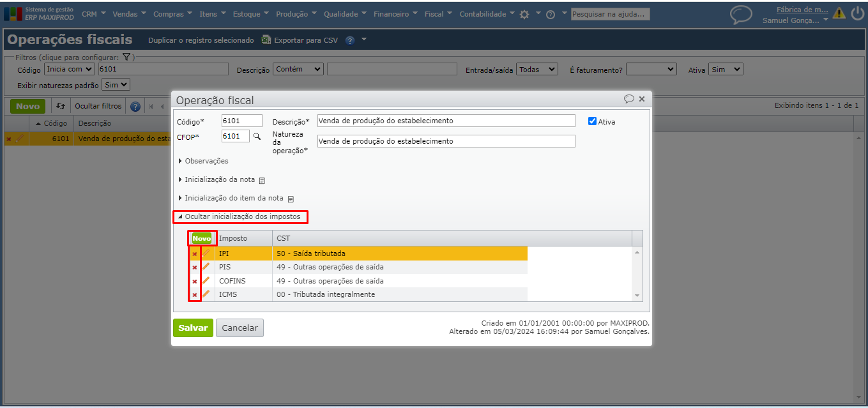Select the 49 - Outras operações de saída PIS cell
The image size is (868, 408).
400,267
